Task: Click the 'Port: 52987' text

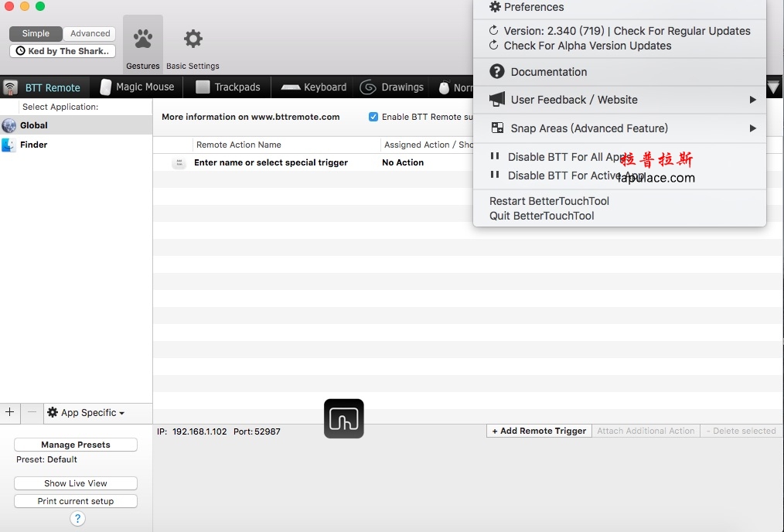Action: click(257, 431)
